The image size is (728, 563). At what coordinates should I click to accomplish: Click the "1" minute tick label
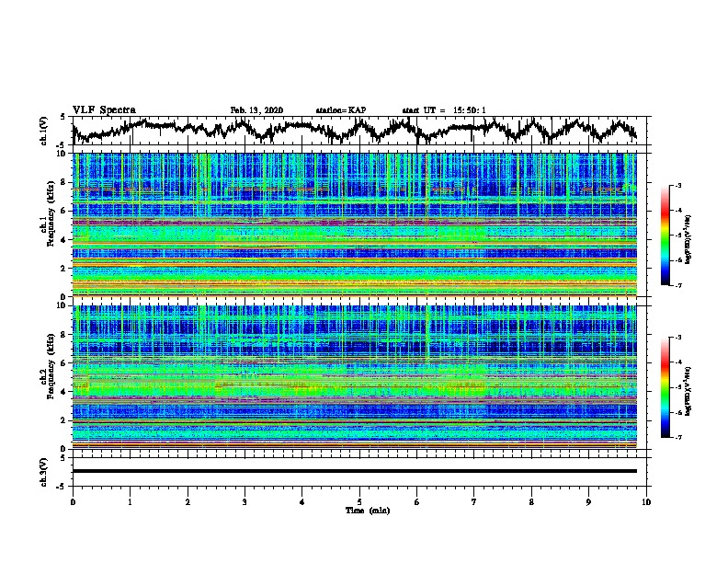(130, 502)
